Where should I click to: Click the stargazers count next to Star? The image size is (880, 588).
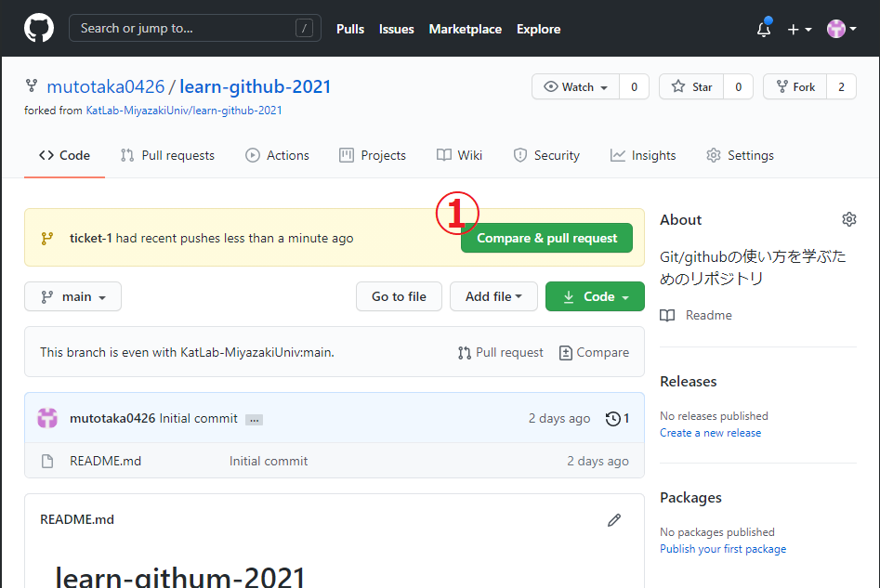tap(738, 87)
